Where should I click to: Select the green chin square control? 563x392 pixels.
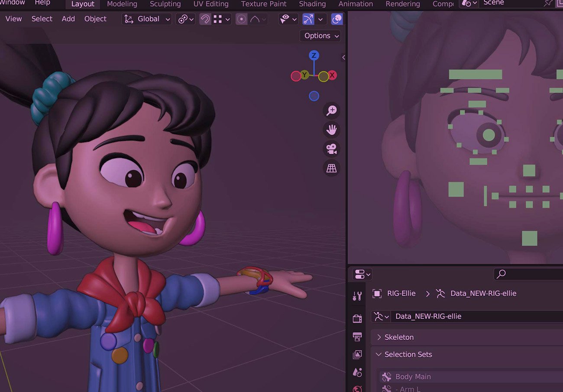tap(529, 238)
